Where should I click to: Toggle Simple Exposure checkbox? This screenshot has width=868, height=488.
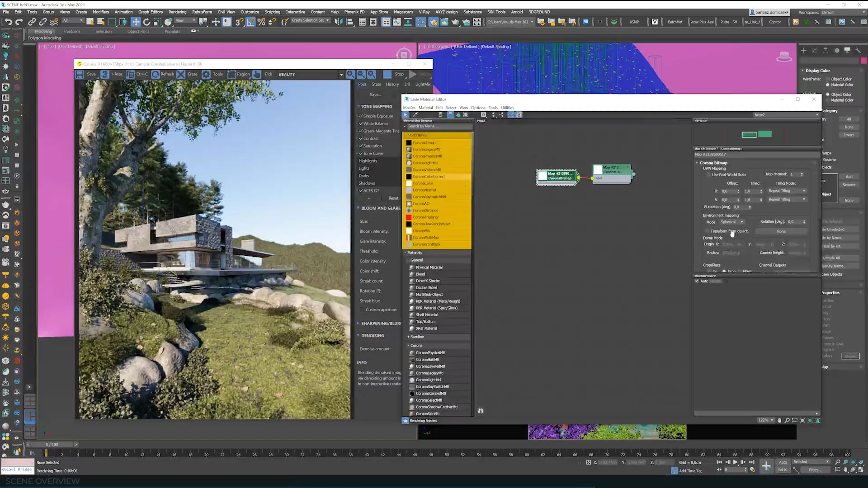(361, 116)
